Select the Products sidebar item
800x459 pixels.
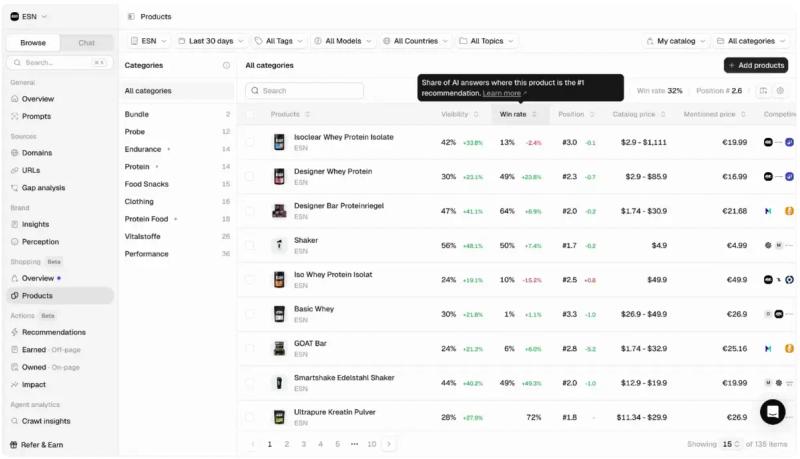(x=60, y=296)
